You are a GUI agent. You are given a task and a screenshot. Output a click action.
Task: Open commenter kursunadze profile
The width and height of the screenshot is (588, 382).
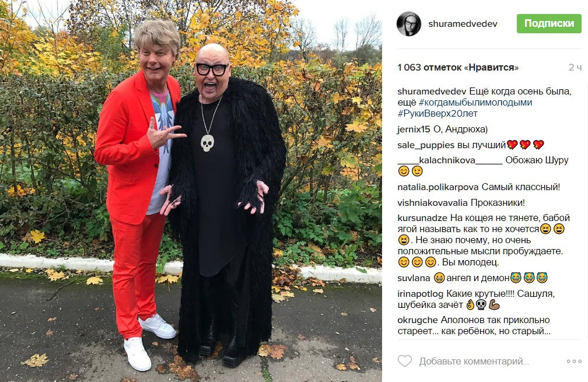tap(422, 218)
